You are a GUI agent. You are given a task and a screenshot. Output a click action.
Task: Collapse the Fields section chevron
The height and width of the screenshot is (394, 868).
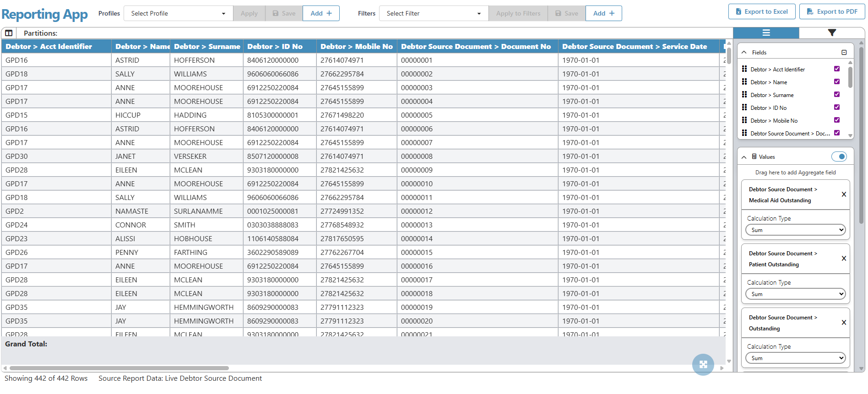744,53
